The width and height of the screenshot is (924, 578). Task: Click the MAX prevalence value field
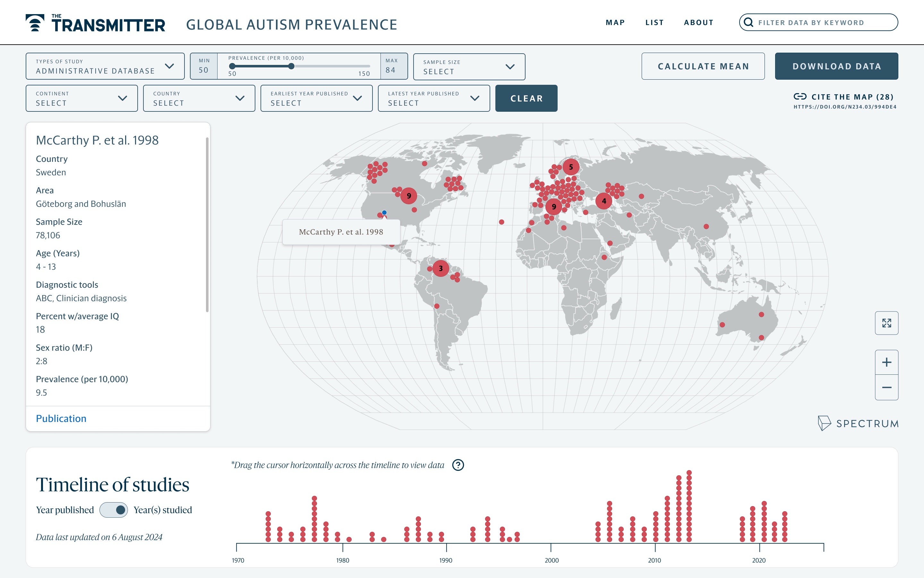click(x=394, y=66)
